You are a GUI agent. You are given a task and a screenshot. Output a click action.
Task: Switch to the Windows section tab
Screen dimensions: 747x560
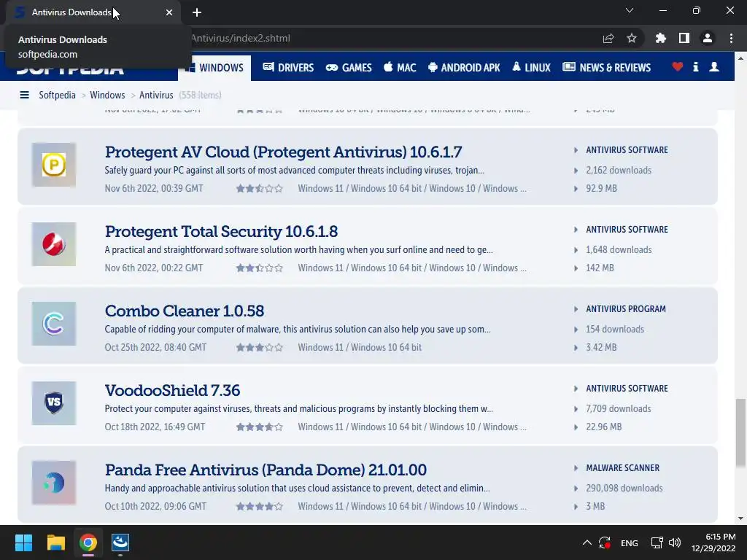click(215, 68)
